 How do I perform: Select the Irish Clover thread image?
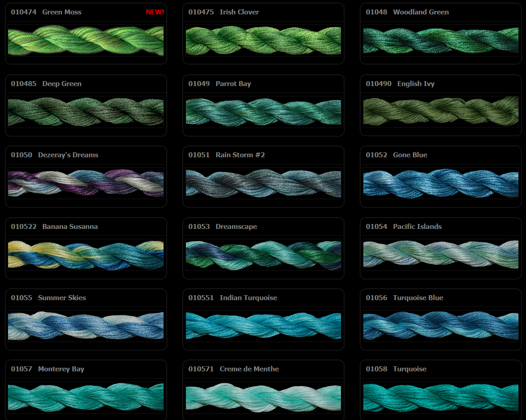[x=263, y=41]
